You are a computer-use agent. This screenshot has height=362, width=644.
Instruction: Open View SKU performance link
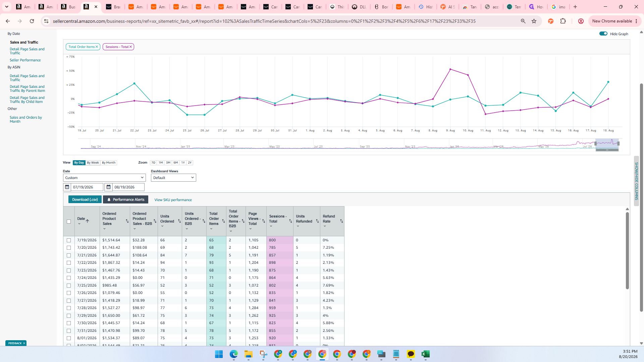click(173, 200)
